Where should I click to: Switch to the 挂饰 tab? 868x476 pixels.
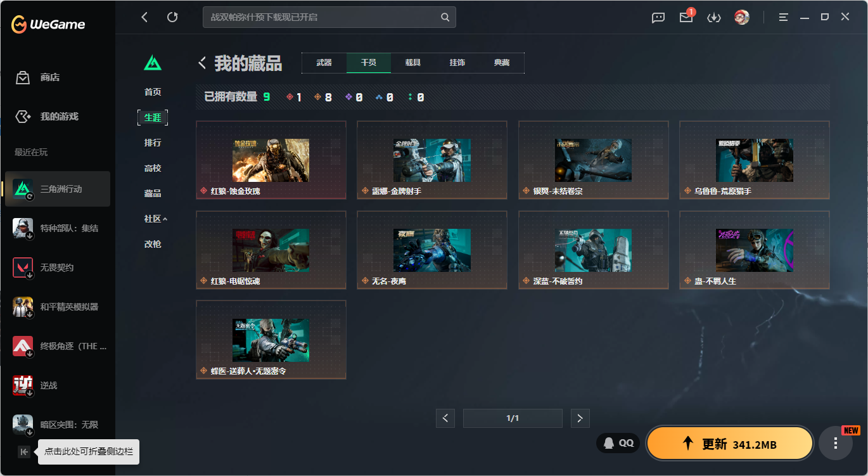(457, 63)
